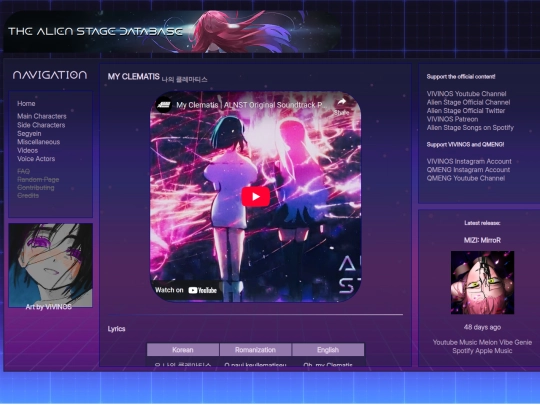
Task: Play the My Clematis YouTube video
Action: click(256, 197)
